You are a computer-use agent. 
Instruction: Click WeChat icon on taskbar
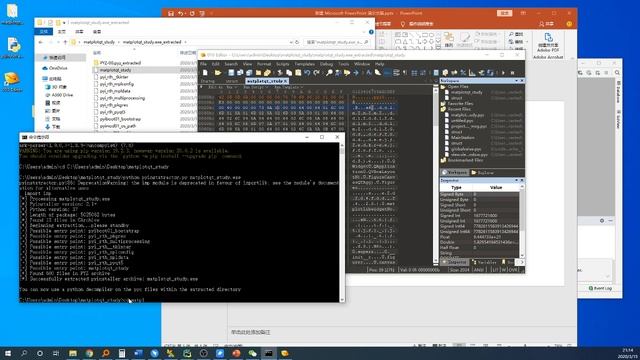coord(252,353)
